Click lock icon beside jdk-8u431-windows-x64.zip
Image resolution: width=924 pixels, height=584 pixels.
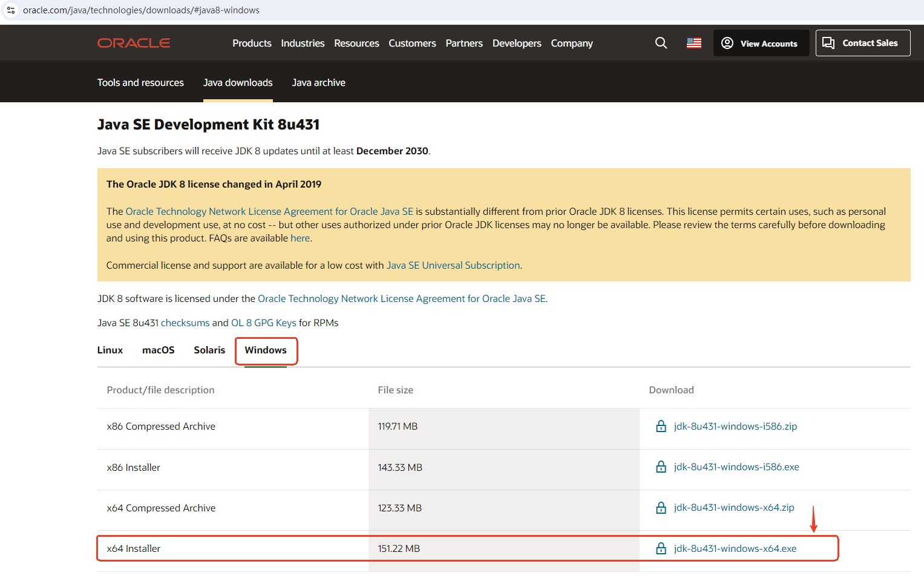click(661, 507)
